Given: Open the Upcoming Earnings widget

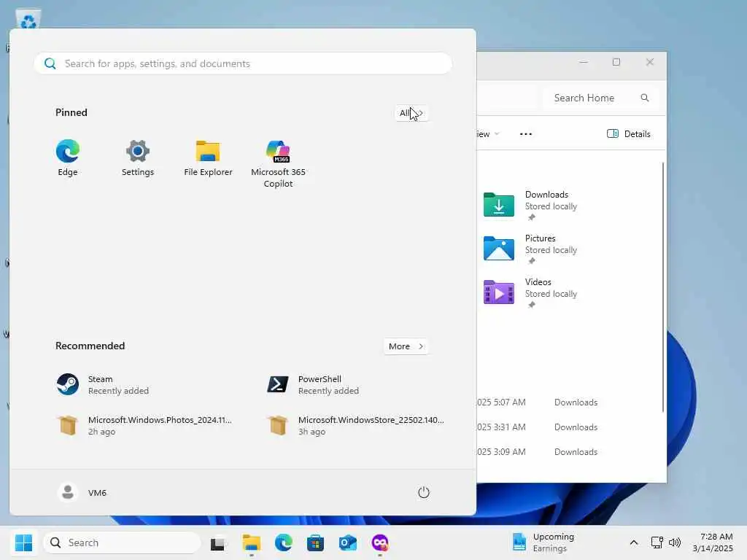Looking at the screenshot, I should pos(543,542).
